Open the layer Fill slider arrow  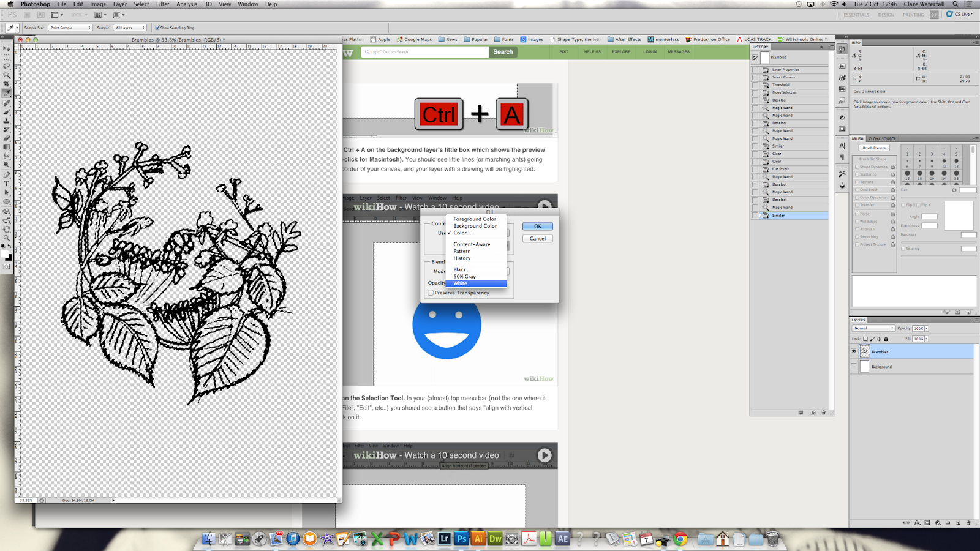(927, 339)
